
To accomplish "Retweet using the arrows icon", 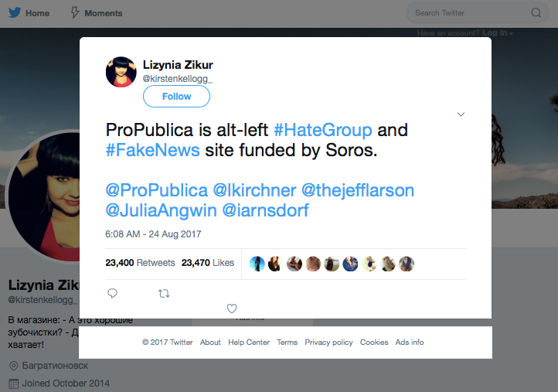I will (164, 293).
